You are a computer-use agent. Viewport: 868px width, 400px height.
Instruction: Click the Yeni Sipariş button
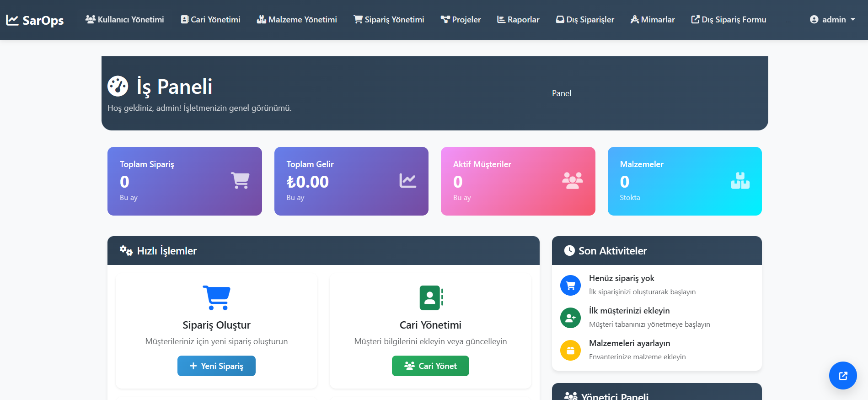click(x=216, y=366)
